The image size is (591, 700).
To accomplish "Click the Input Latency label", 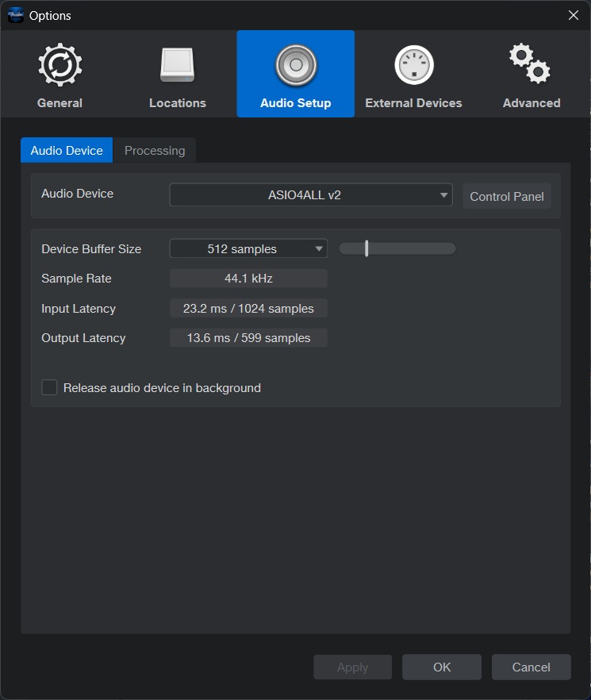I will 79,309.
